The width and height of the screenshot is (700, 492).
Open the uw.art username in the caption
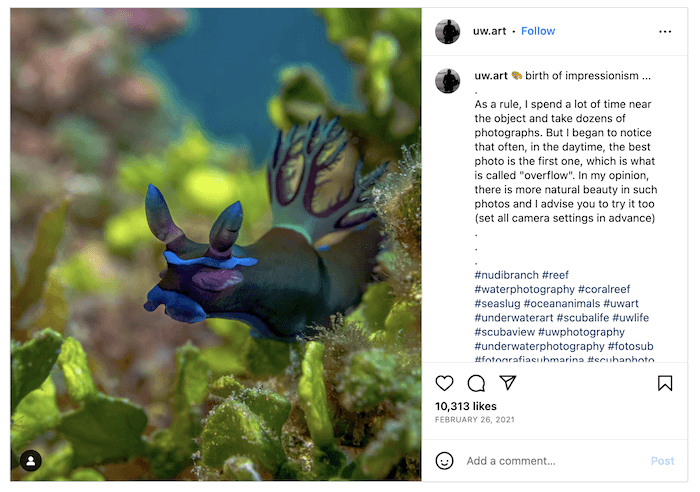[491, 76]
